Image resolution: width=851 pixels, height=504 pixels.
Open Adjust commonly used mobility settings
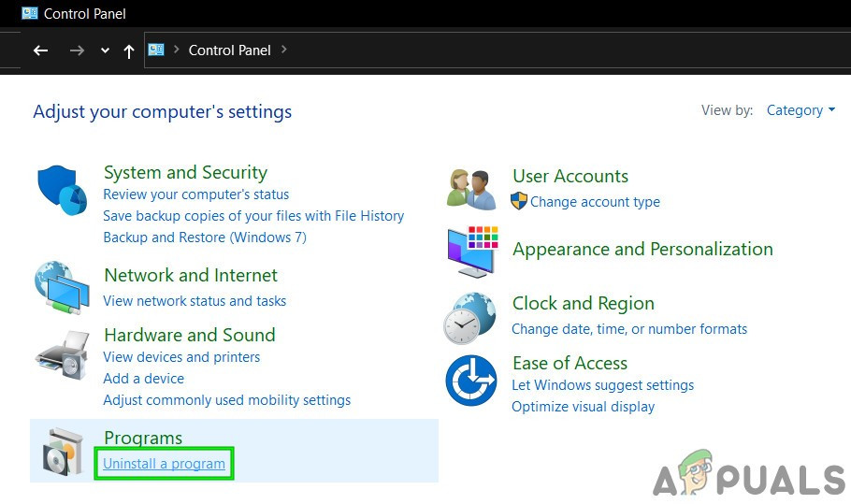[227, 400]
